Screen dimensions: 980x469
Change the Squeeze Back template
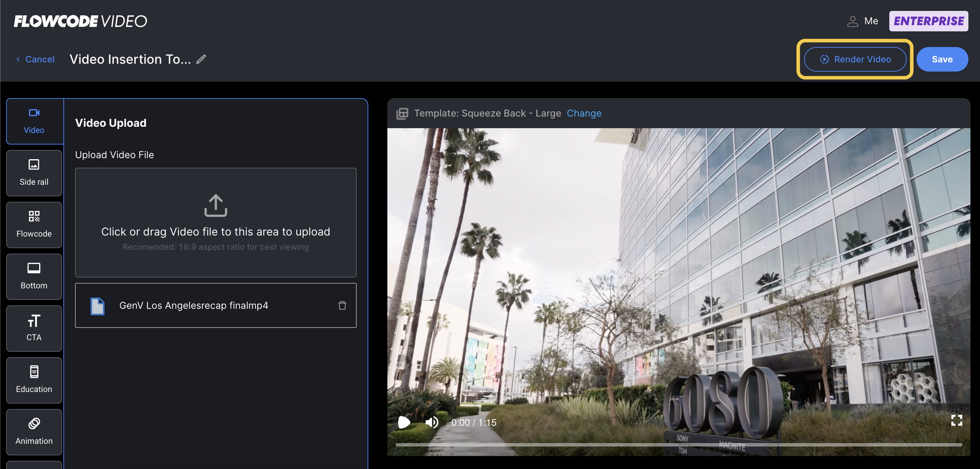coord(584,114)
